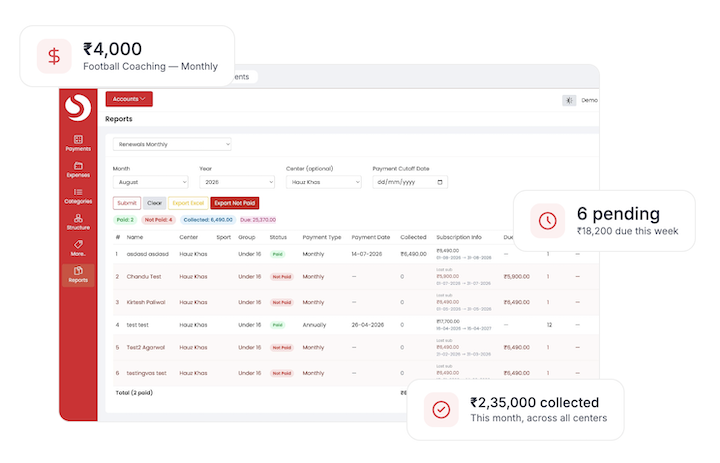The width and height of the screenshot is (720, 463).
Task: Click the Name column header
Action: (135, 237)
